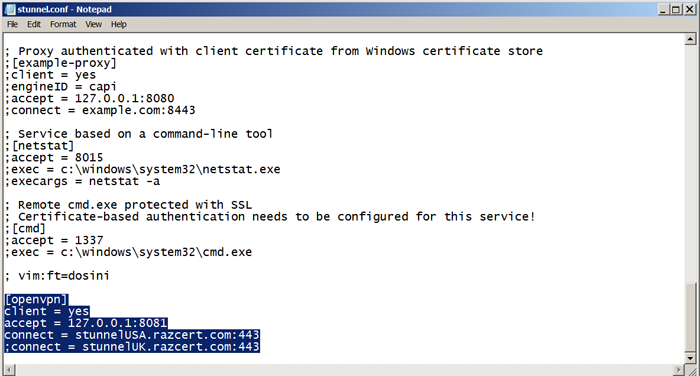Open the Format menu

(63, 24)
